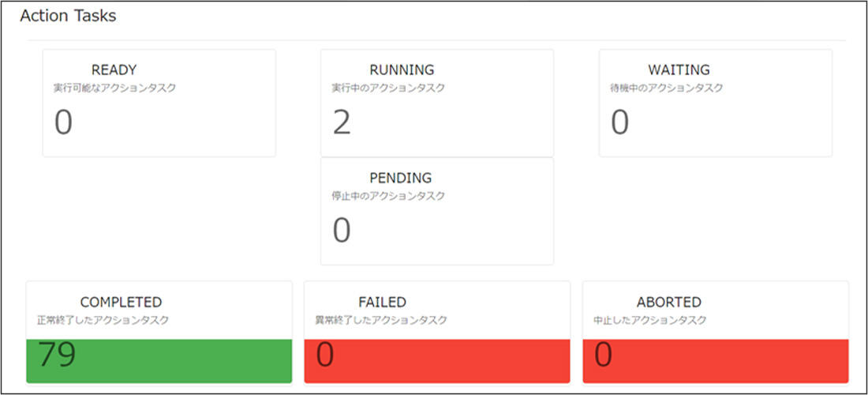Click the green COMPLETED status bar
The image size is (868, 395).
click(x=159, y=361)
